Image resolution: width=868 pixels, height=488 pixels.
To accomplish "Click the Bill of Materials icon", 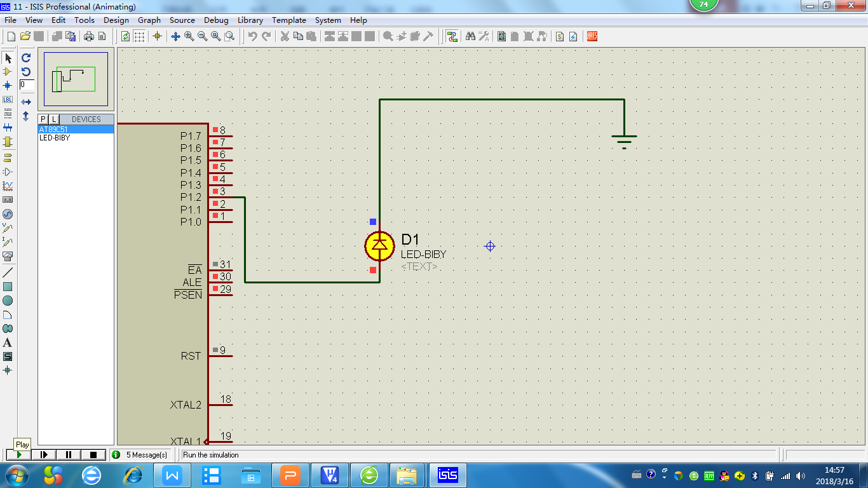I will (x=559, y=36).
